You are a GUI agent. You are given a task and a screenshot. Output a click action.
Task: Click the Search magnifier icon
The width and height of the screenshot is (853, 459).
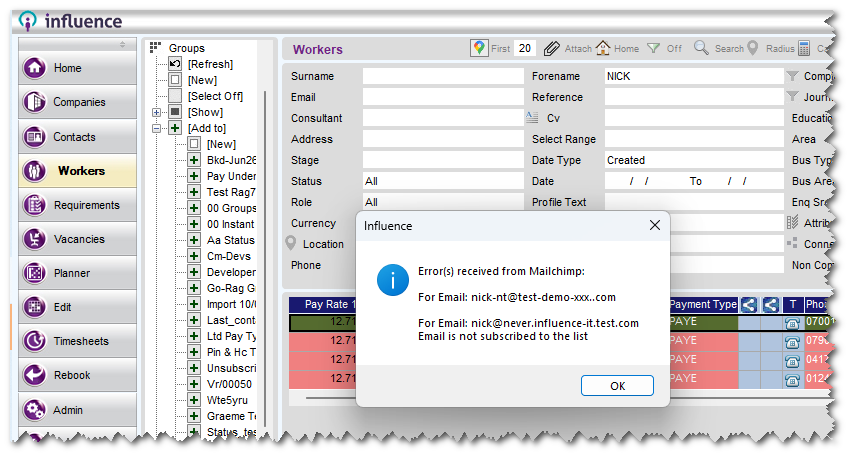tap(701, 48)
